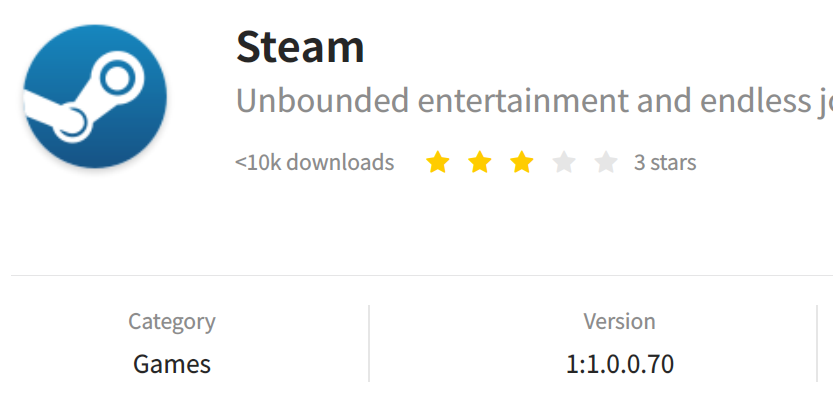Click the '<10k downloads' text
The height and width of the screenshot is (418, 833).
pos(314,162)
